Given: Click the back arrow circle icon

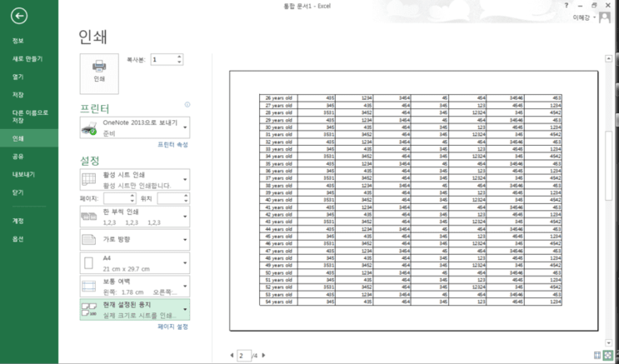Looking at the screenshot, I should point(19,16).
